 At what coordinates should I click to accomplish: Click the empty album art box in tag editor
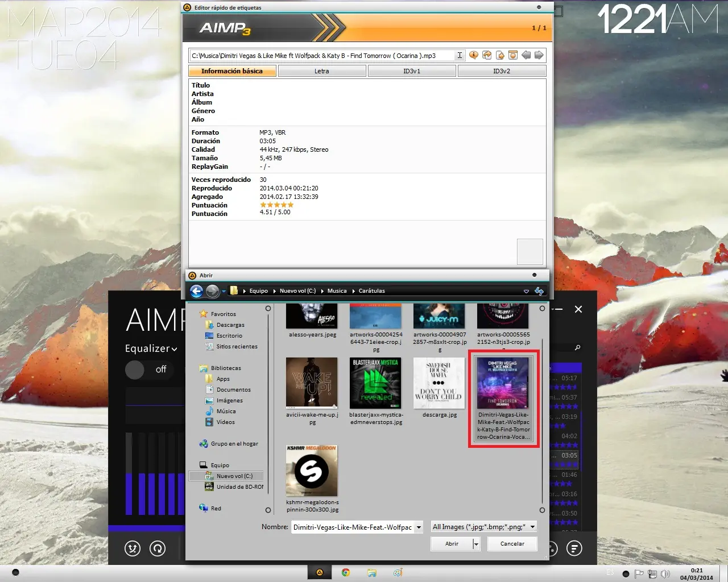(x=530, y=251)
